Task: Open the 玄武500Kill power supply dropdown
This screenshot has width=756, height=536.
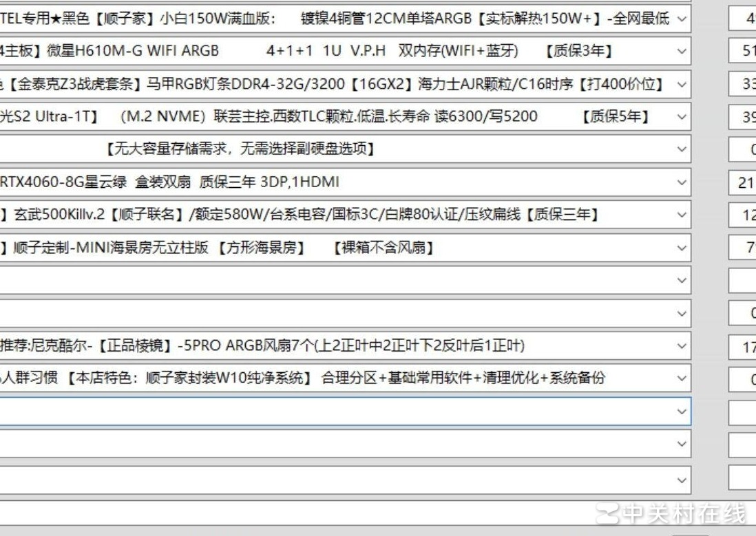Action: point(681,215)
